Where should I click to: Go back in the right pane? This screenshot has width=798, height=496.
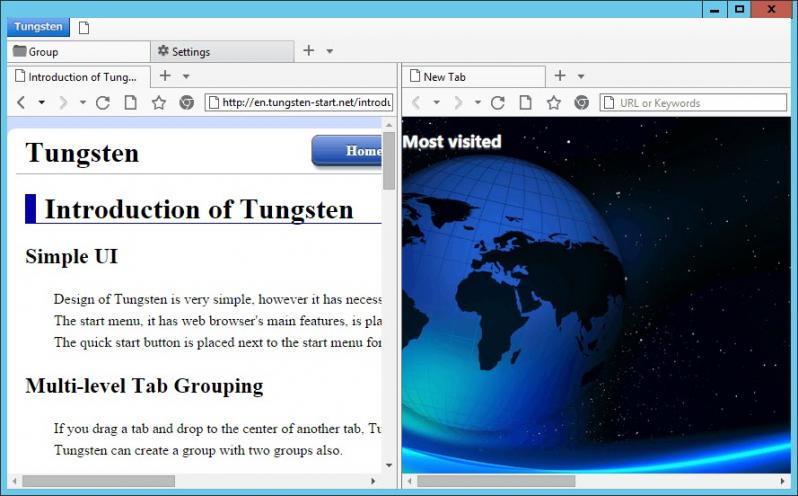point(416,103)
